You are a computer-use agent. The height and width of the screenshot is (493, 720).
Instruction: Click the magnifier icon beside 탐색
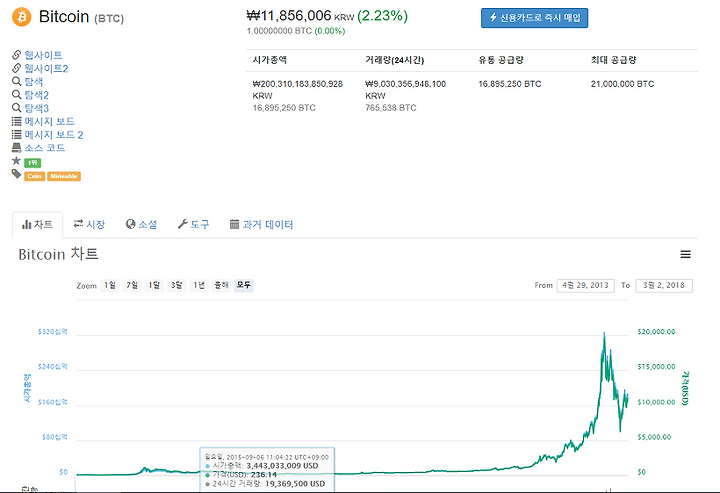(x=17, y=81)
